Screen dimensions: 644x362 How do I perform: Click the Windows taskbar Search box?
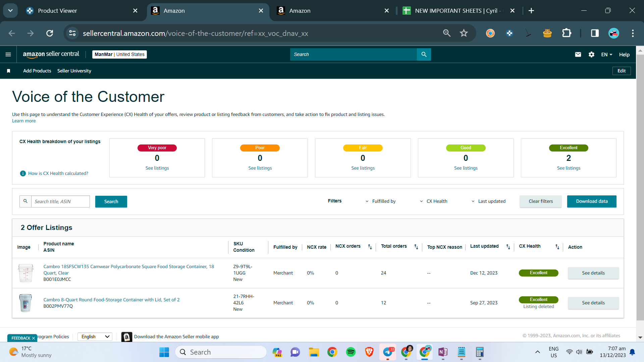click(221, 352)
